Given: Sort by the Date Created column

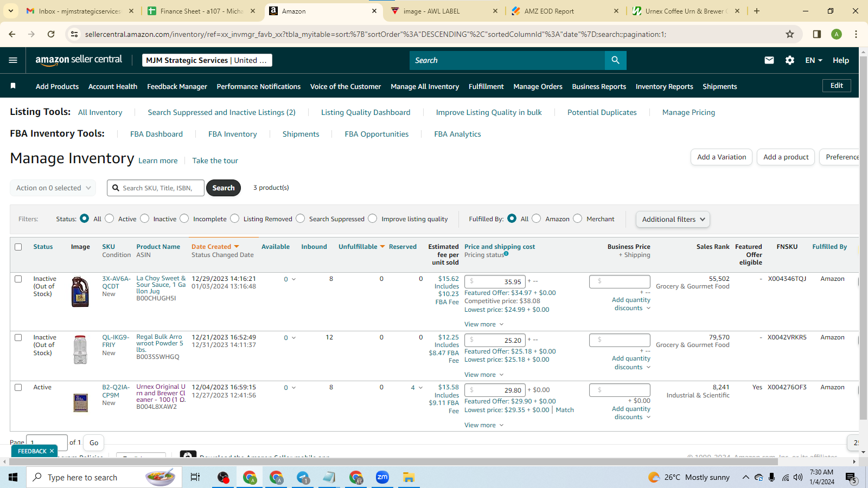Looking at the screenshot, I should (215, 247).
